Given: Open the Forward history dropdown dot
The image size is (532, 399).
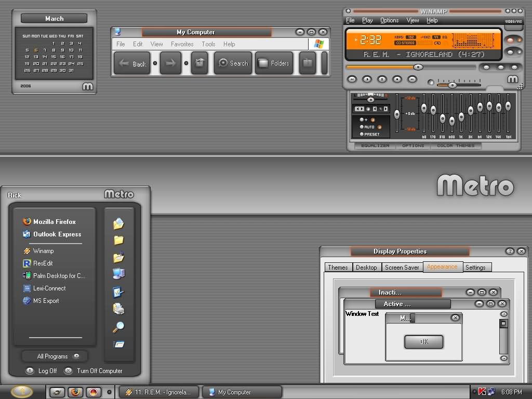Looking at the screenshot, I should coord(187,63).
